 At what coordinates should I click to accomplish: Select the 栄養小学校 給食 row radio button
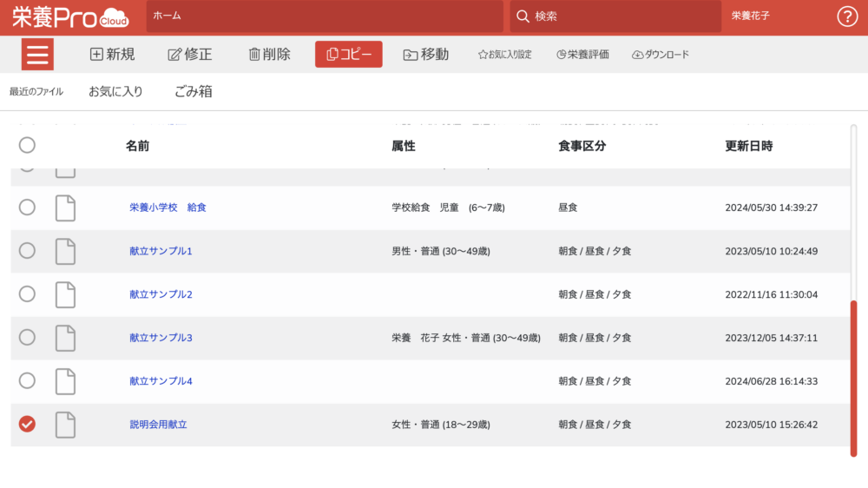(27, 208)
